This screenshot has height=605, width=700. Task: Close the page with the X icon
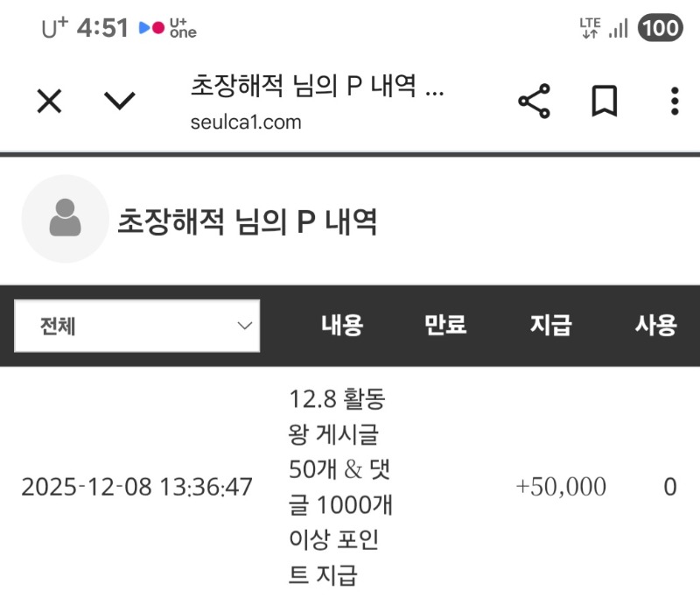click(48, 101)
